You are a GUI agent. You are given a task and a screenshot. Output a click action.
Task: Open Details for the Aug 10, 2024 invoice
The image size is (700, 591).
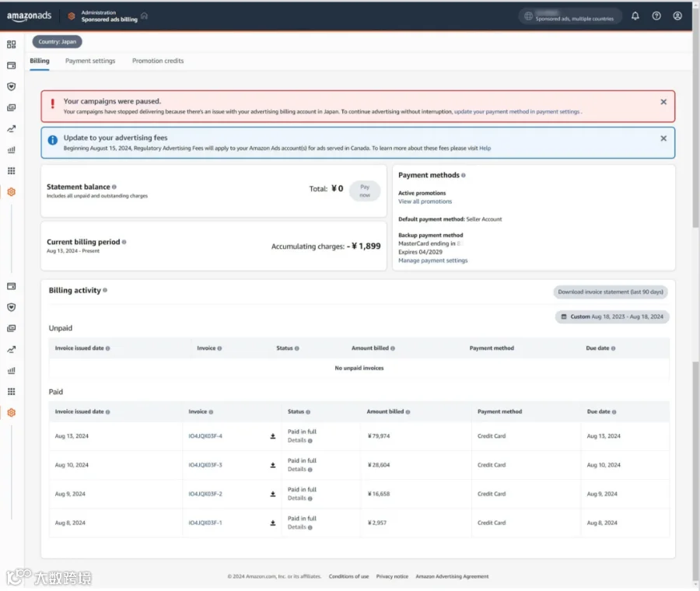click(297, 470)
